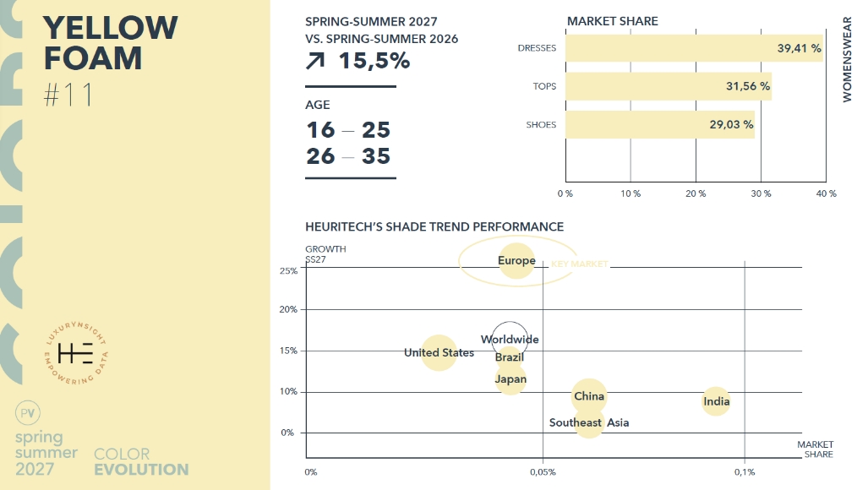The height and width of the screenshot is (490, 868).
Task: Click the Japan bubble on the scatter plot
Action: pyautogui.click(x=510, y=379)
